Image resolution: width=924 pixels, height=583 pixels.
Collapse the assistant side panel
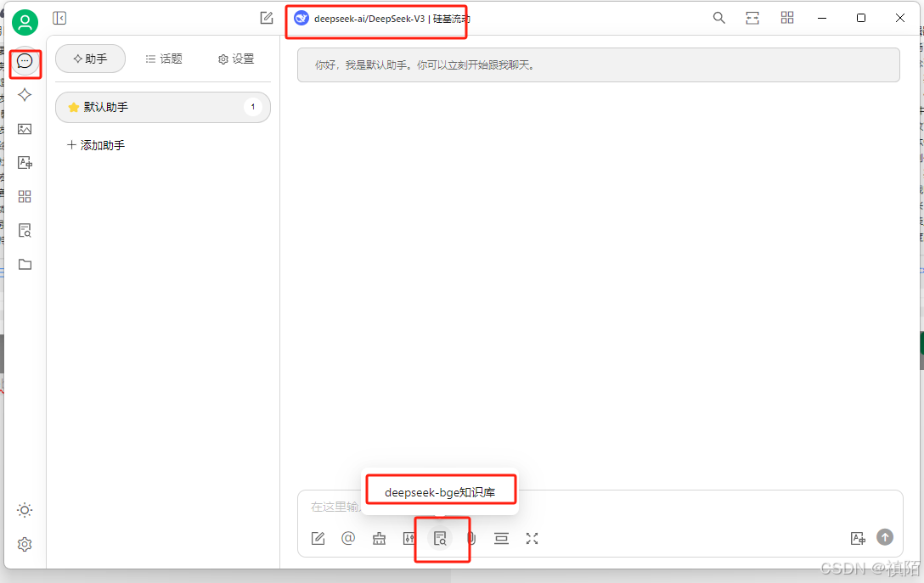(x=59, y=19)
